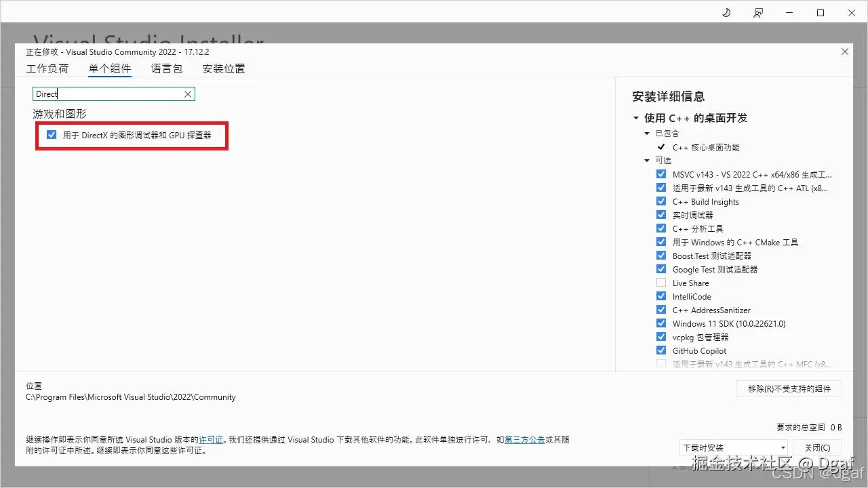The width and height of the screenshot is (868, 488).
Task: Enable the Live Share component
Action: (x=661, y=283)
